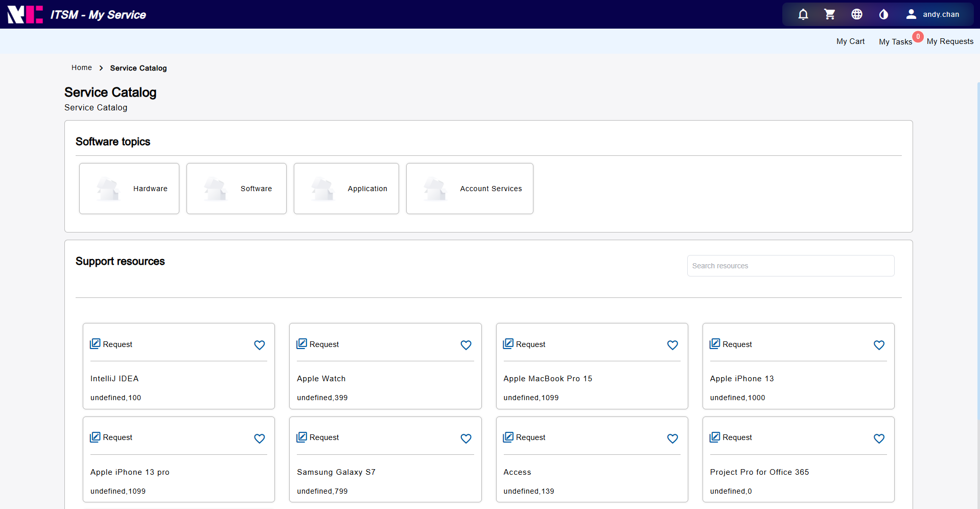Click the globe language icon
980x509 pixels.
point(857,14)
